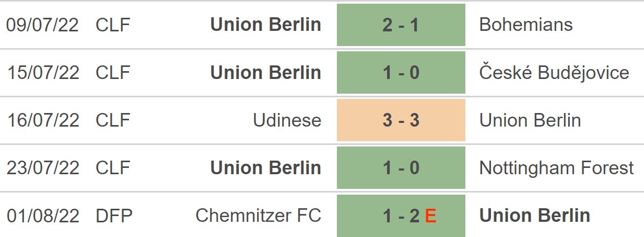The image size is (644, 237).
Task: Open the 3 - 3 draw score
Action: (x=401, y=120)
